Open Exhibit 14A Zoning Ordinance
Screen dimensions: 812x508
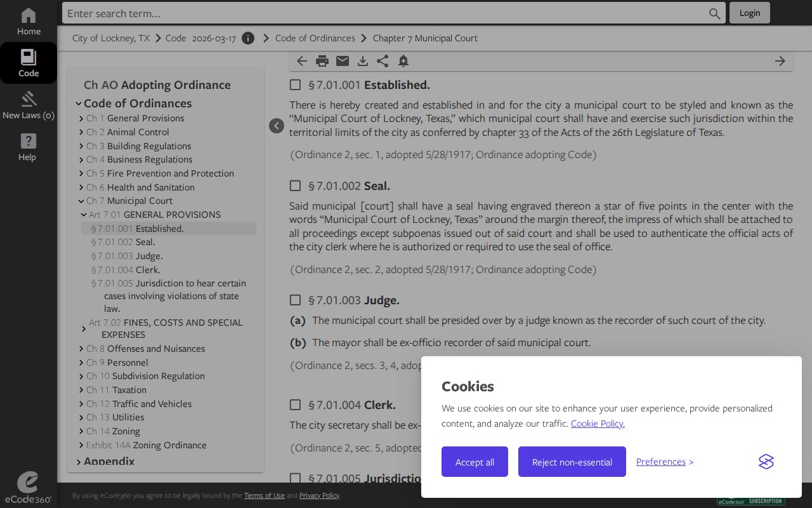[147, 445]
